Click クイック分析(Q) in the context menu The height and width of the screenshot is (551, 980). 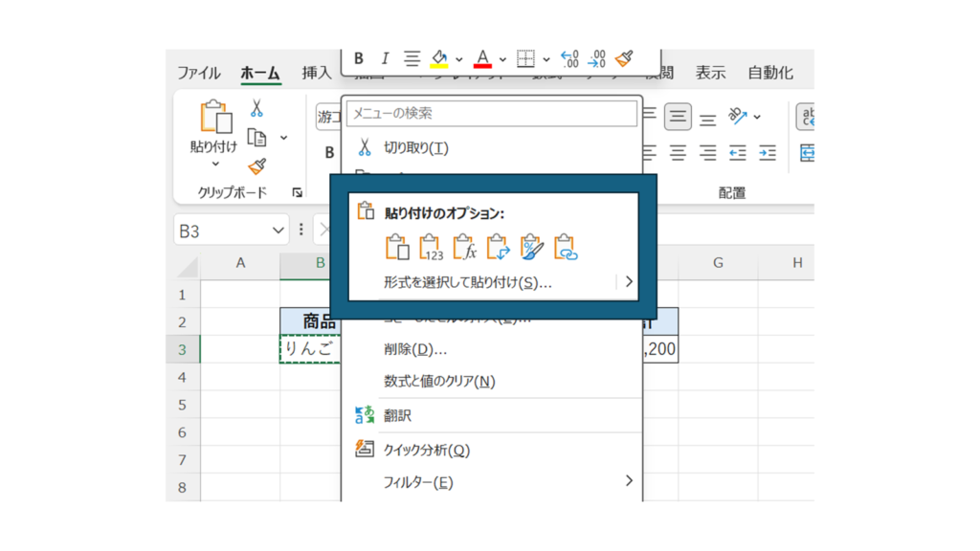[426, 450]
